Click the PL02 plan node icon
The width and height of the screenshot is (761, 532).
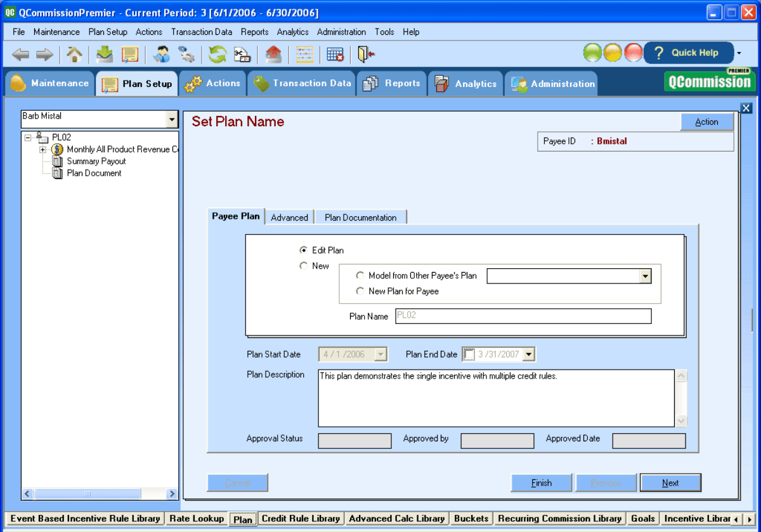[42, 136]
